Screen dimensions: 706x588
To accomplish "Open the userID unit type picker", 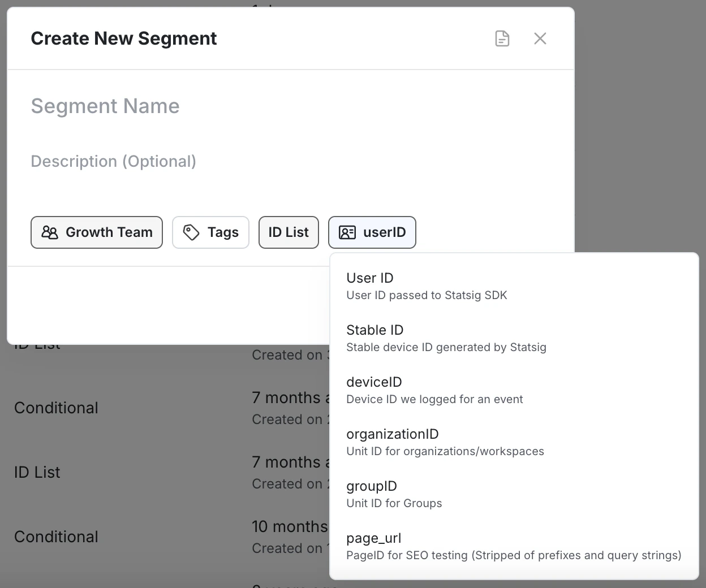I will 372,232.
